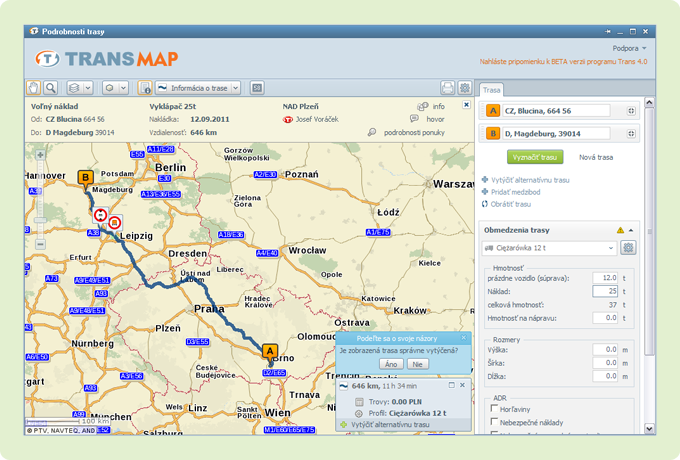The image size is (680, 460).
Task: Open the Podpora menu
Action: (x=629, y=48)
